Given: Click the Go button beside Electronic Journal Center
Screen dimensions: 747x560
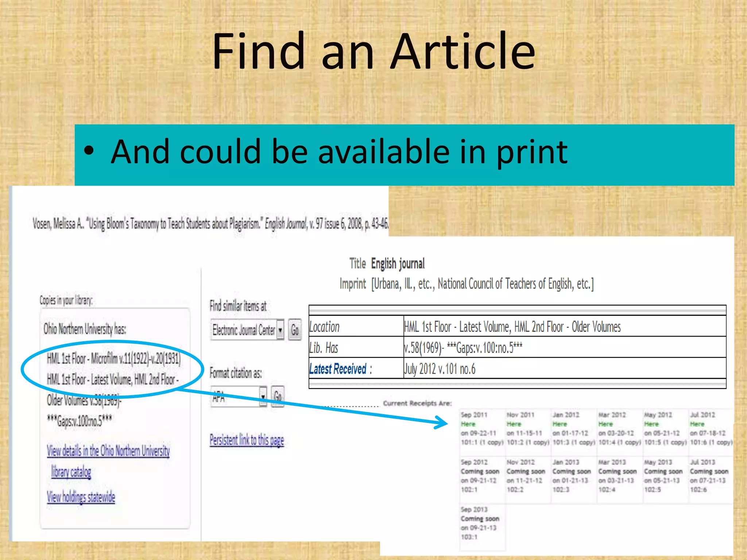Looking at the screenshot, I should click(295, 330).
